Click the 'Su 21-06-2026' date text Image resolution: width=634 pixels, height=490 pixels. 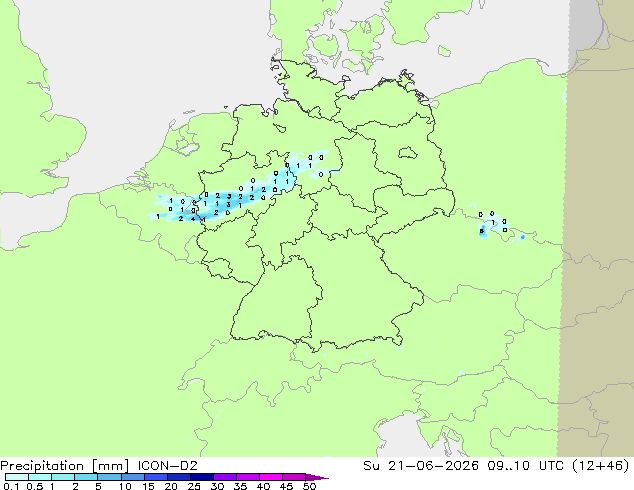(421, 466)
